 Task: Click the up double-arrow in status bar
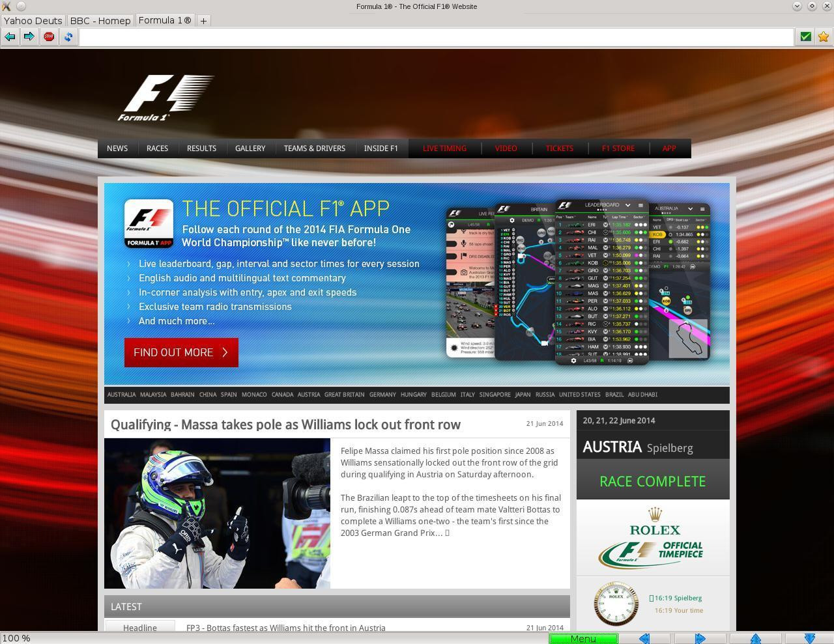(756, 639)
